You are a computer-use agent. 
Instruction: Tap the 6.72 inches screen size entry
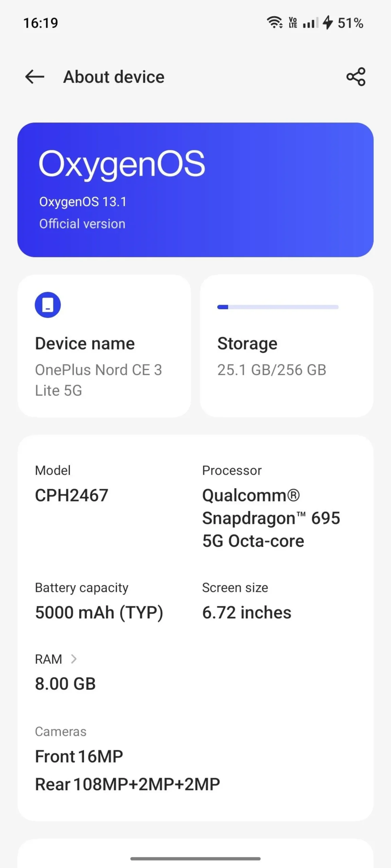tap(247, 612)
